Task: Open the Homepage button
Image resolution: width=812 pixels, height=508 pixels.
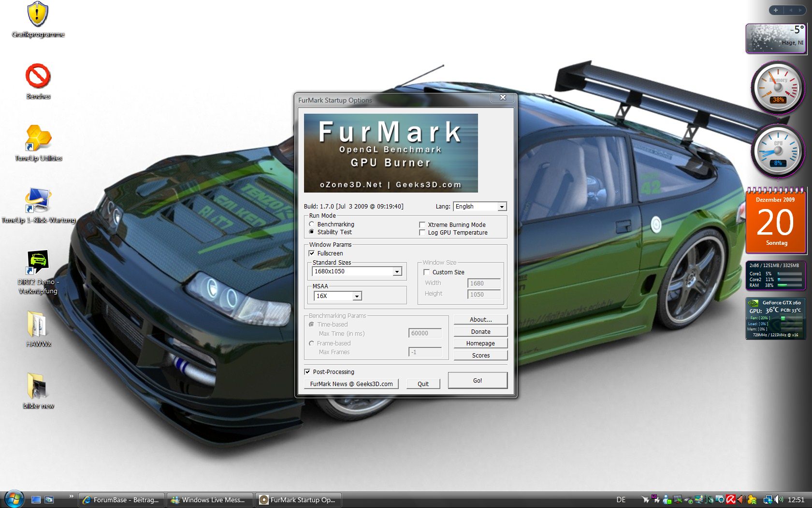Action: [x=481, y=344]
